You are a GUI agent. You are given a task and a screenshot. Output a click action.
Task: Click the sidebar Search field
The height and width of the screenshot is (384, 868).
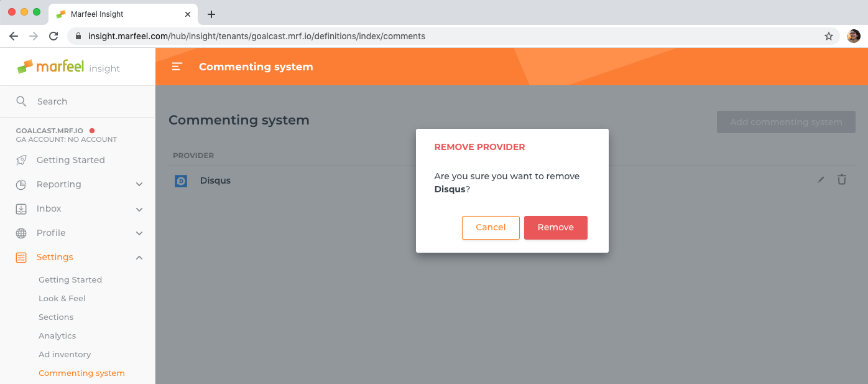pyautogui.click(x=78, y=101)
